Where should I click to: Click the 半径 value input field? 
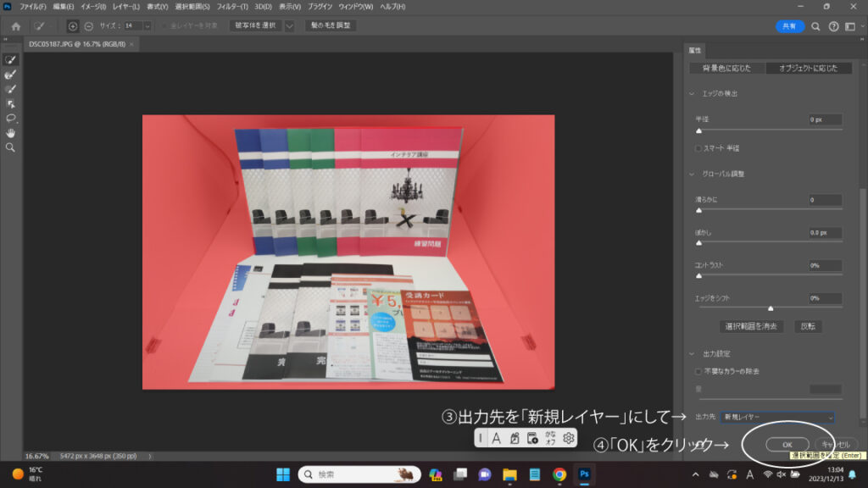pyautogui.click(x=824, y=119)
